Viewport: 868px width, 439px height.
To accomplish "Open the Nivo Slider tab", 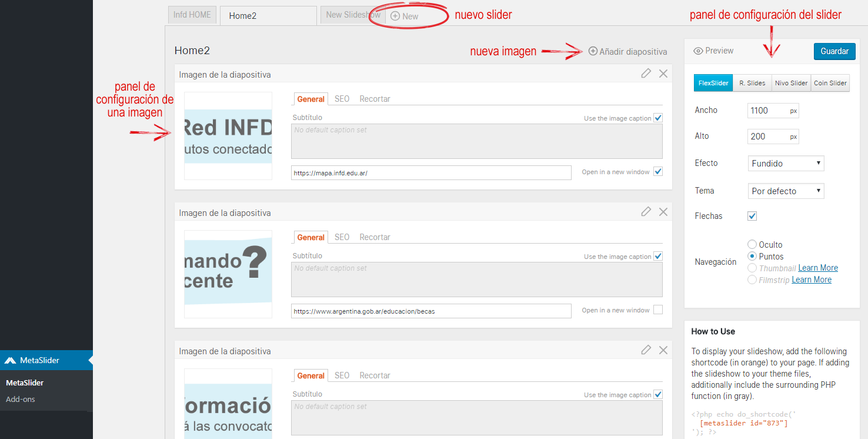I will point(790,83).
